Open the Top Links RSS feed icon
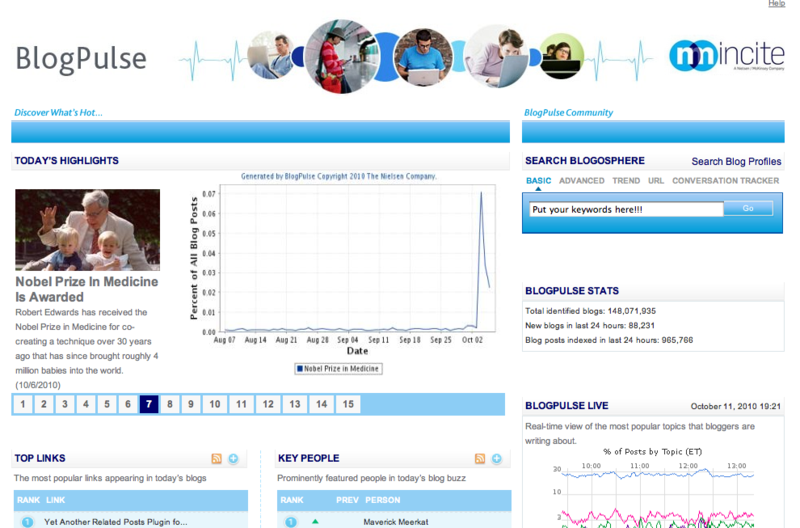 click(x=216, y=459)
